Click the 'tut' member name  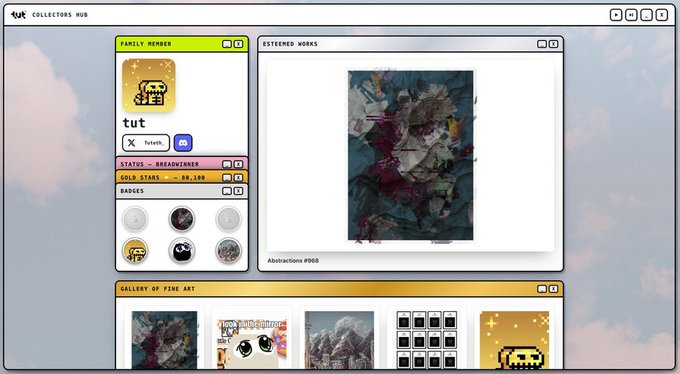(134, 123)
